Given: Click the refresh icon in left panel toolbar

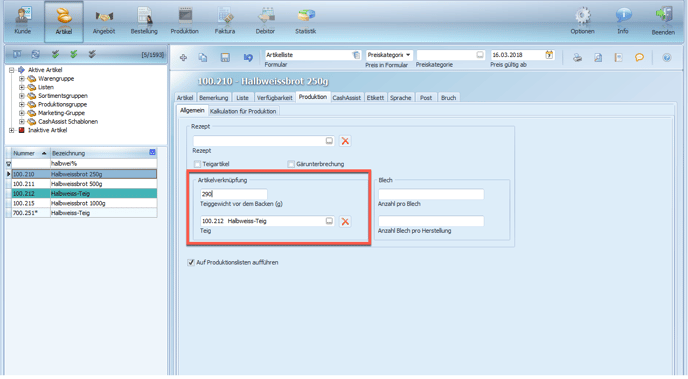Looking at the screenshot, I should point(36,54).
